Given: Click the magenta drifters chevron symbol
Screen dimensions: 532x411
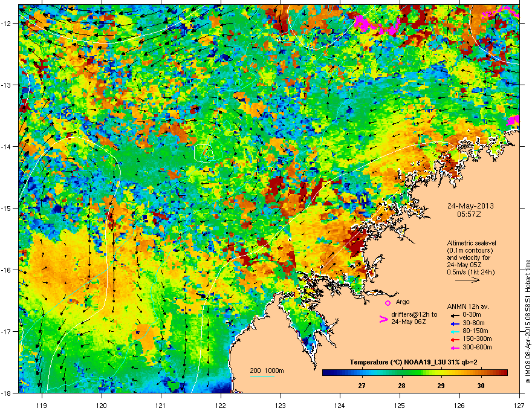Looking at the screenshot, I should [x=383, y=319].
